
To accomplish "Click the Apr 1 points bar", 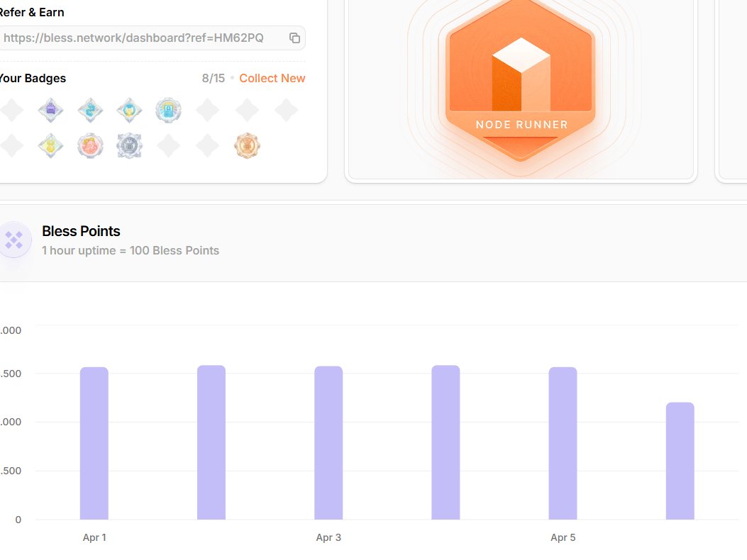I will 94,439.
